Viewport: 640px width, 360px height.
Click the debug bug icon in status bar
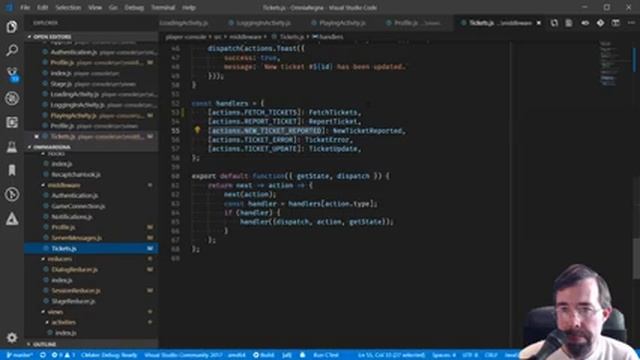click(302, 355)
